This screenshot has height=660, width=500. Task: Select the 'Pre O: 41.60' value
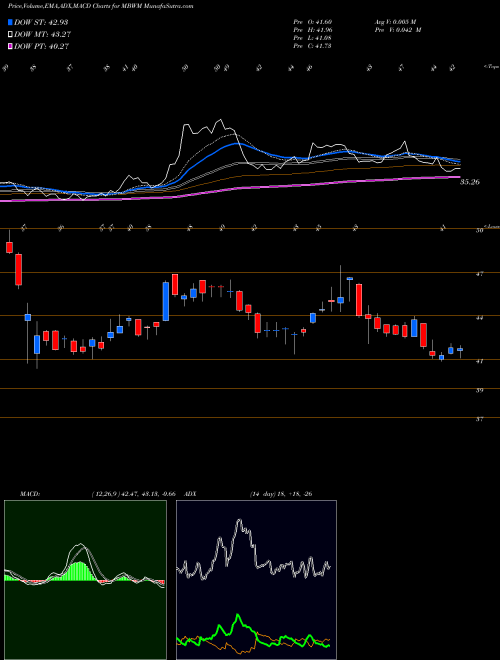click(x=313, y=21)
